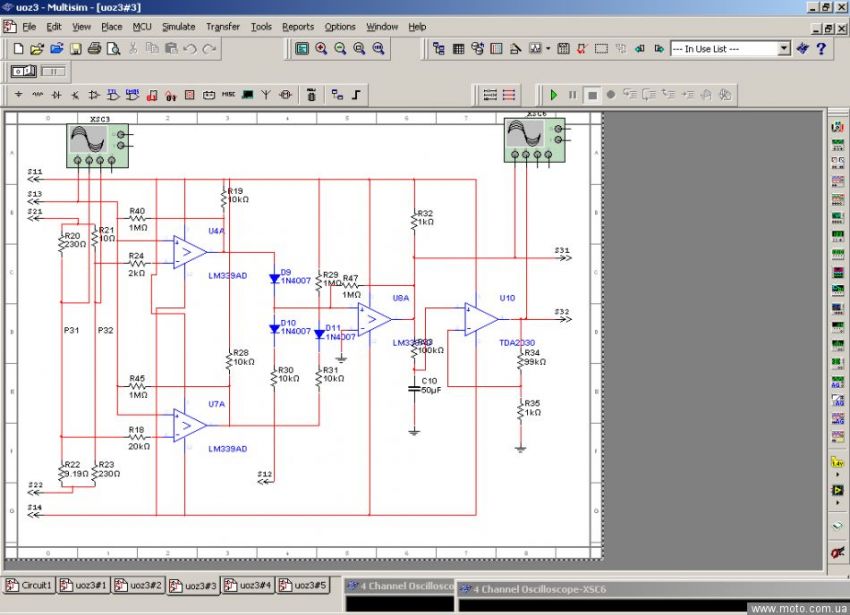
Task: Show the Spreadsheet View
Action: [x=458, y=49]
